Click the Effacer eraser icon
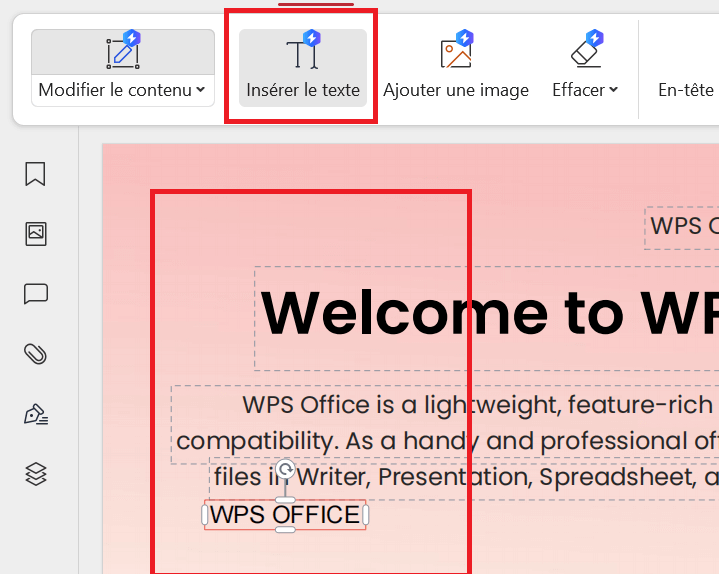Viewport: 719px width, 574px height. (586, 51)
